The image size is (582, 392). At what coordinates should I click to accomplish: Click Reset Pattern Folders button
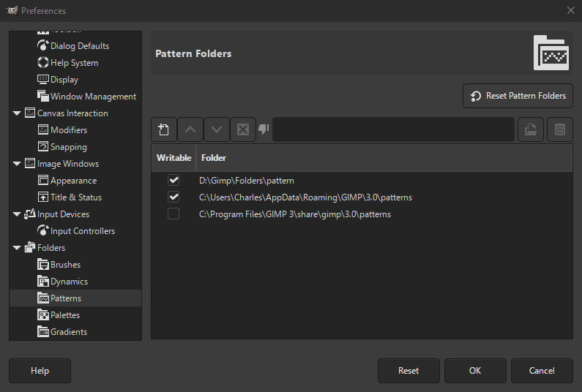pyautogui.click(x=518, y=96)
